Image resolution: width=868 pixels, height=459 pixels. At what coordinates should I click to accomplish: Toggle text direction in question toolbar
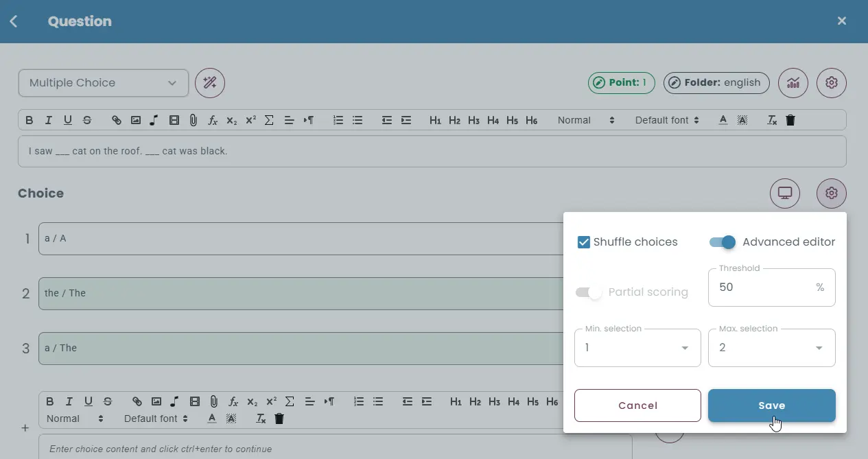click(x=309, y=120)
